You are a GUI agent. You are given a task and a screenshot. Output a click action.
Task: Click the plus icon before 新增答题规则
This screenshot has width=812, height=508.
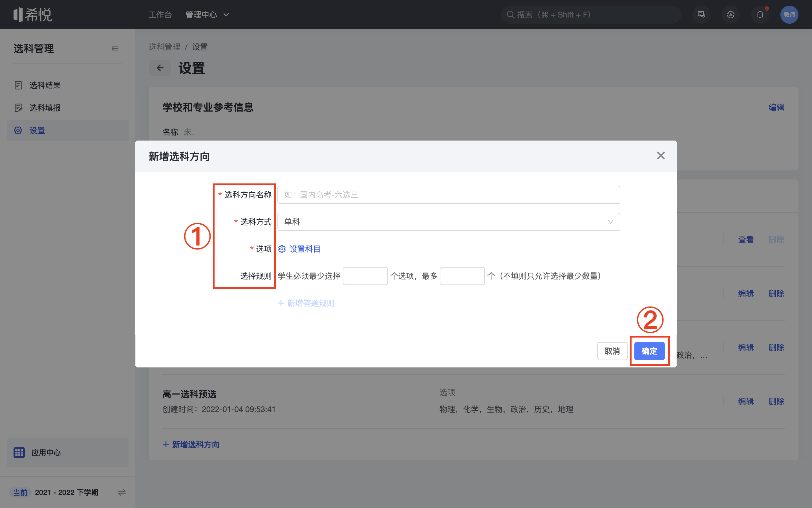tap(281, 303)
